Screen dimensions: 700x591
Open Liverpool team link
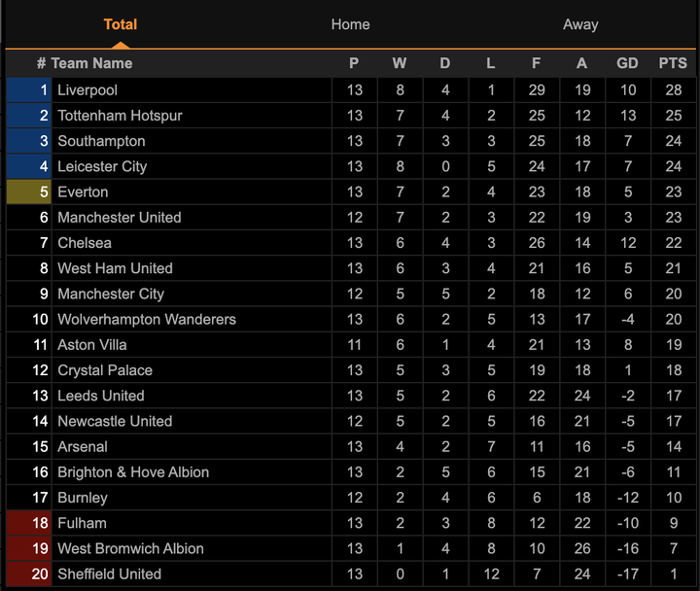tap(87, 90)
